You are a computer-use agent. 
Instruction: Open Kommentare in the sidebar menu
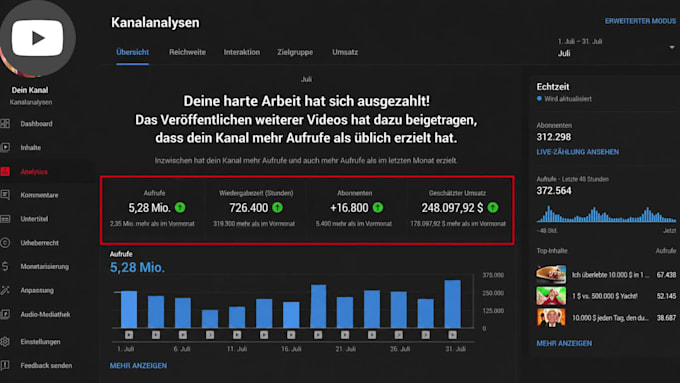[x=39, y=195]
